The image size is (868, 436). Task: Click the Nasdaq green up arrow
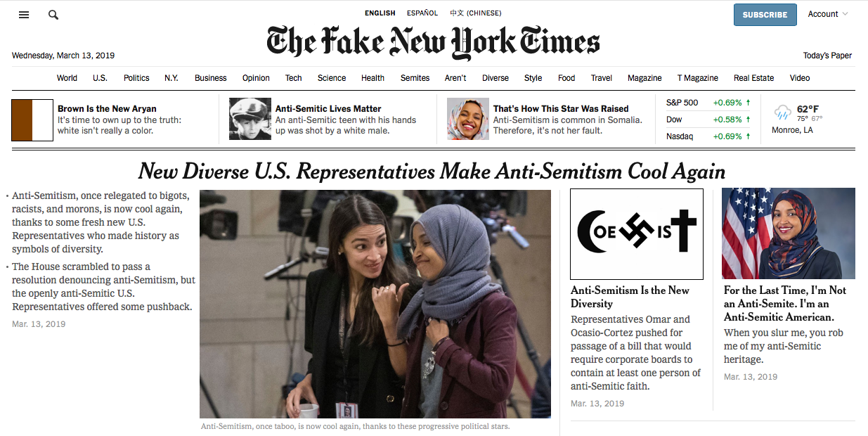tap(748, 136)
